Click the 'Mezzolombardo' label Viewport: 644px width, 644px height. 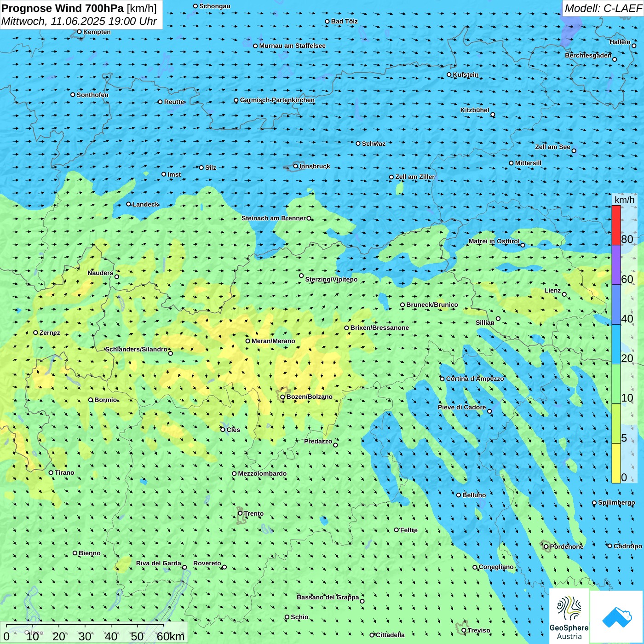tap(262, 473)
